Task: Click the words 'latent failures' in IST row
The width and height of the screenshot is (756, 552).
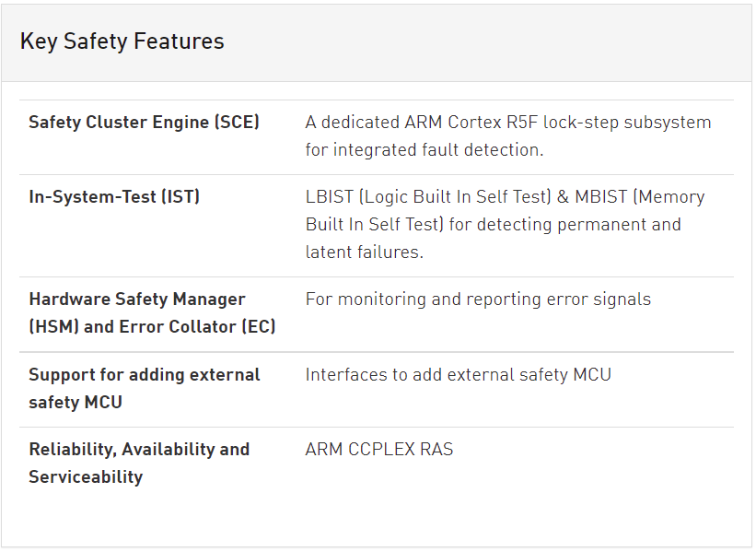Action: click(364, 253)
